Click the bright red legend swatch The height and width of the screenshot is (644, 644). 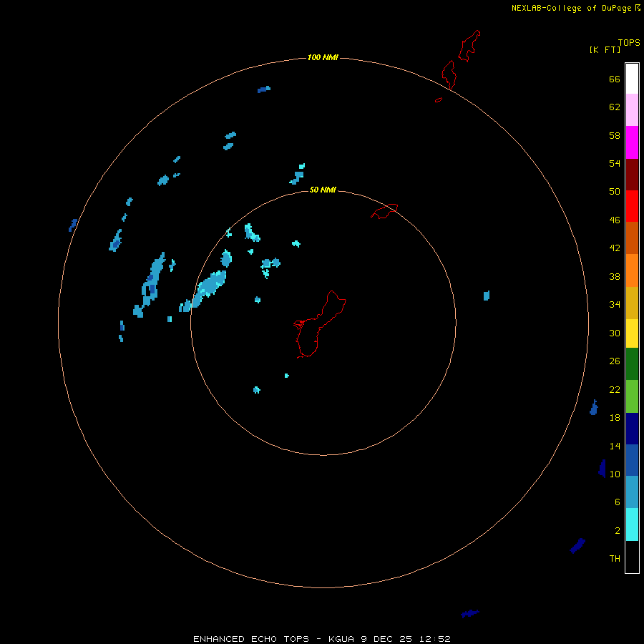click(632, 206)
